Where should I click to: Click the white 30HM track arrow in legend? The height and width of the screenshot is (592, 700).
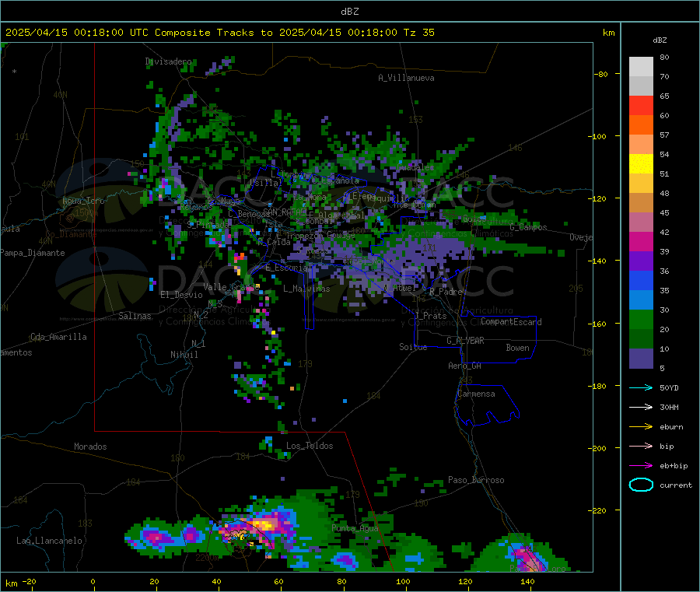(x=641, y=407)
